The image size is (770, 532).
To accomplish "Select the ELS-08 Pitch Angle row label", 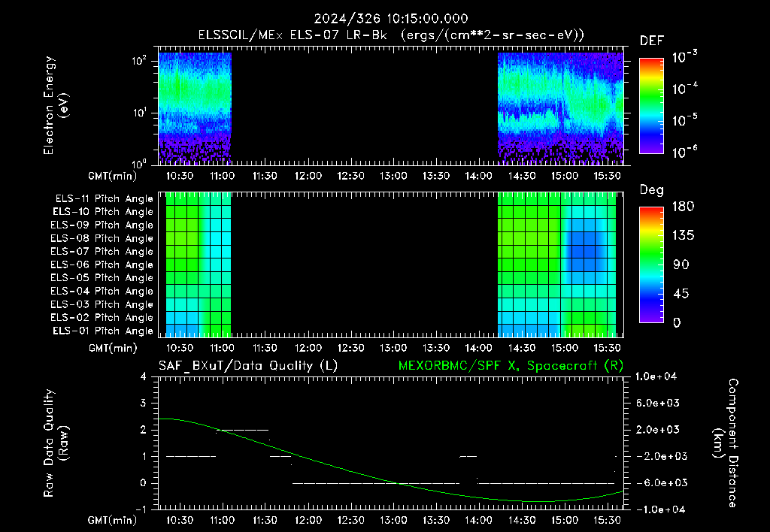I will [x=102, y=238].
